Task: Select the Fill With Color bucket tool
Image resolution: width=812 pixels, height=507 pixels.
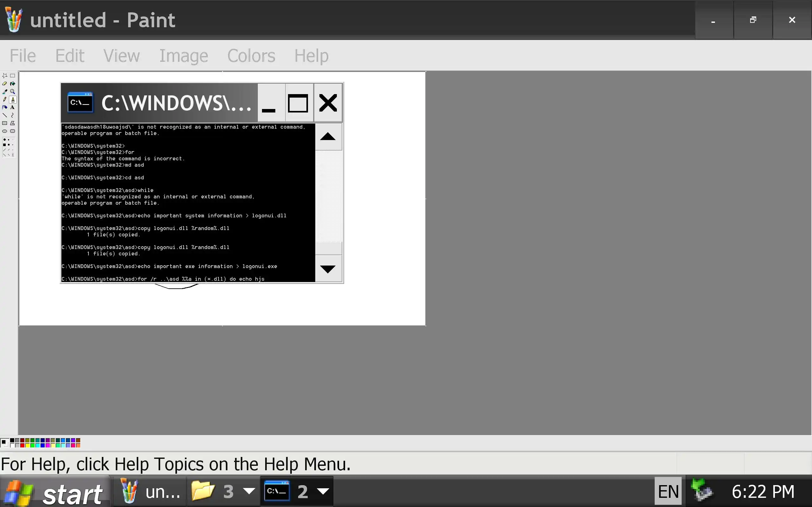Action: (13, 83)
